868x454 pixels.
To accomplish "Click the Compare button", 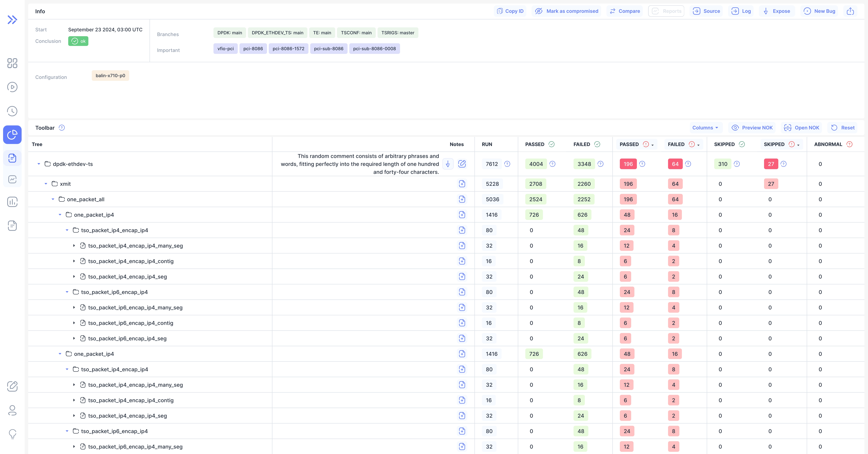I will (625, 11).
